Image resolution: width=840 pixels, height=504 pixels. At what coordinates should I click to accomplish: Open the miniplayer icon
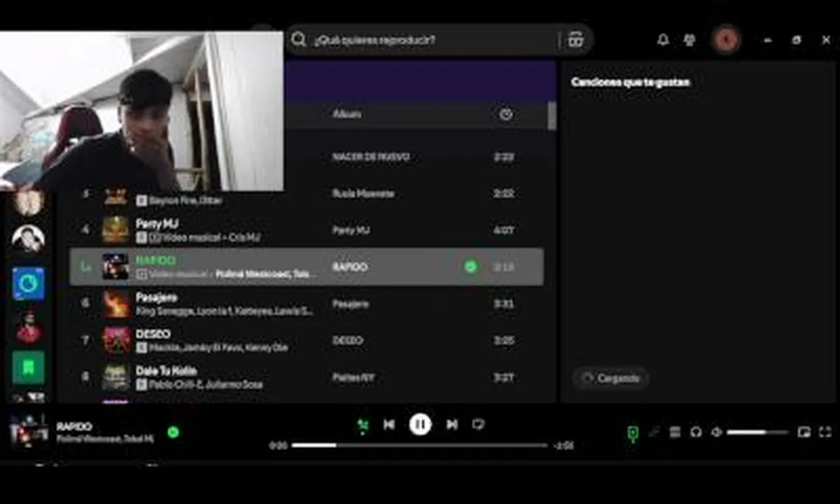pos(804,433)
